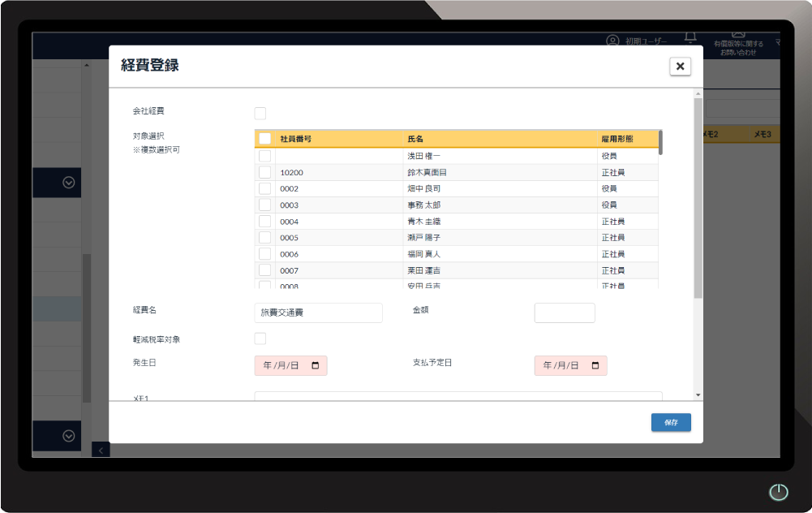812x513 pixels.
Task: Check the 軽減税率対象 checkbox
Action: tap(260, 338)
